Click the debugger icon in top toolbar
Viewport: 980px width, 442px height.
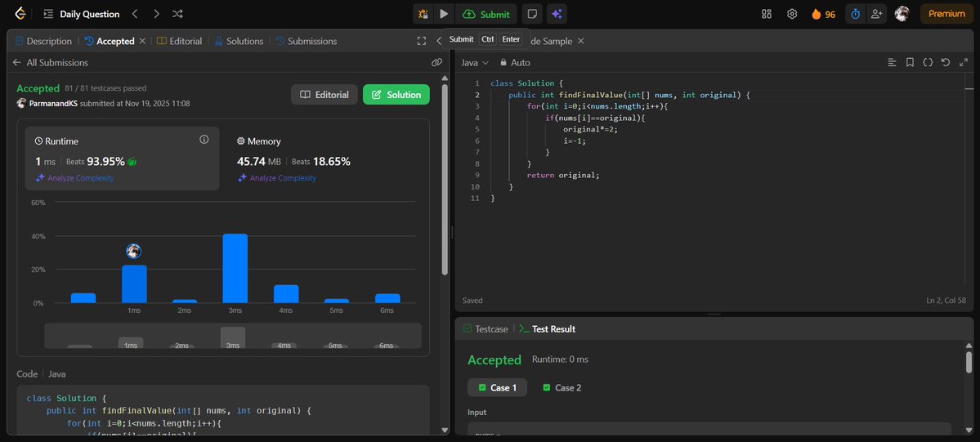pyautogui.click(x=423, y=14)
